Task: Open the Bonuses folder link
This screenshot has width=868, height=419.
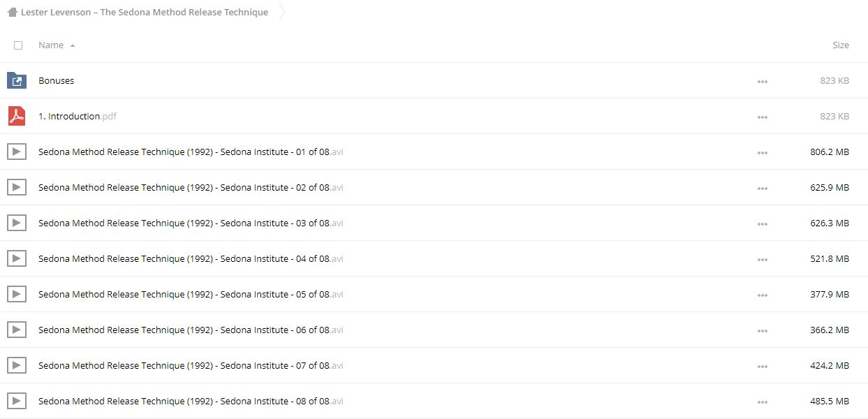Action: pyautogui.click(x=57, y=80)
